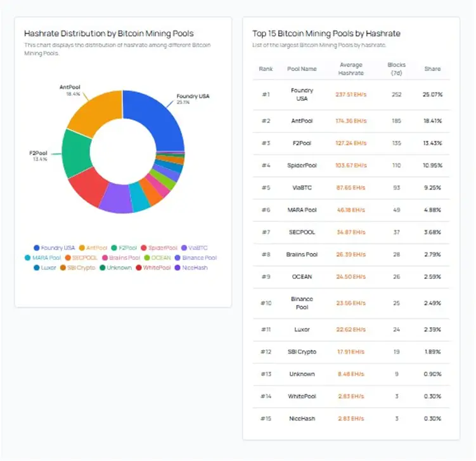Viewport: 476px width, 461px height.
Task: Click the Luxor legend item
Action: click(x=45, y=268)
